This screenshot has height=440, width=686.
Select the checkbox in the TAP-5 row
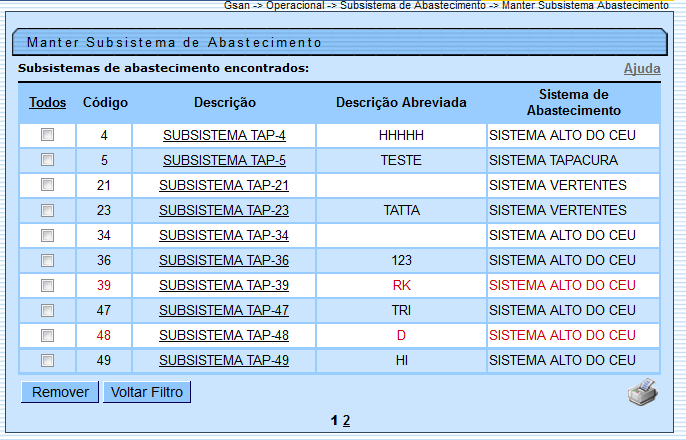pos(47,160)
